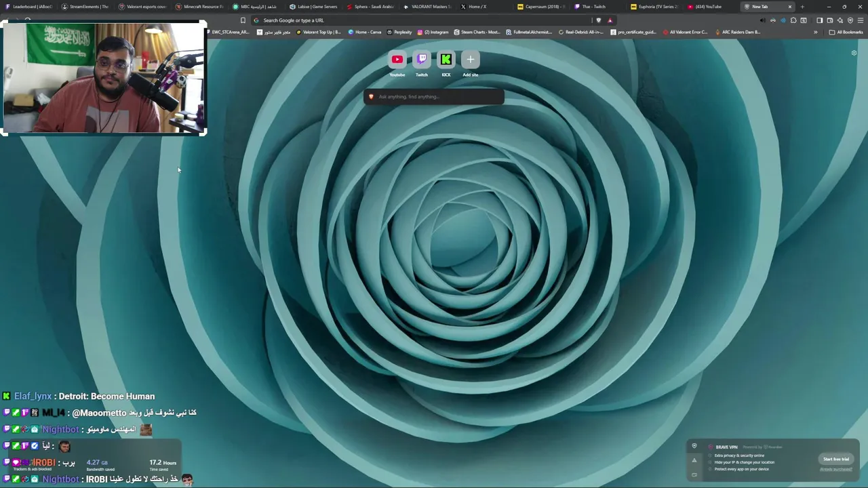Viewport: 868px width, 488px height.
Task: Open the browser hamburger main menu
Action: tap(861, 20)
